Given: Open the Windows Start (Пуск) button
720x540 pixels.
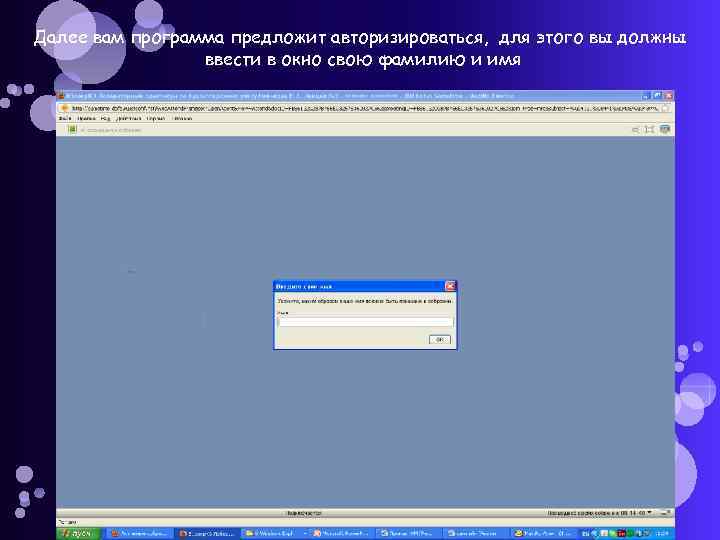Looking at the screenshot, I should click(x=79, y=534).
